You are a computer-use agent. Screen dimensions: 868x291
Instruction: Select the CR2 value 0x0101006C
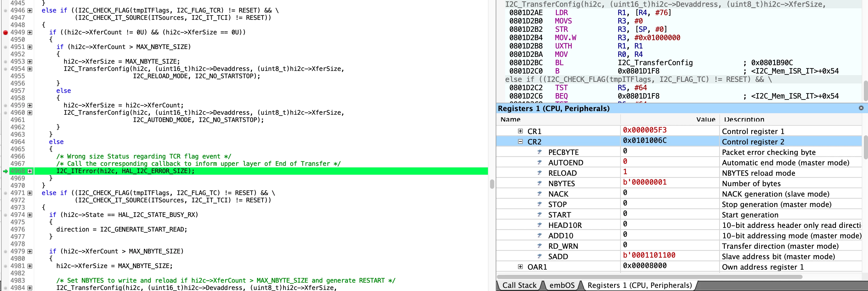pos(645,141)
